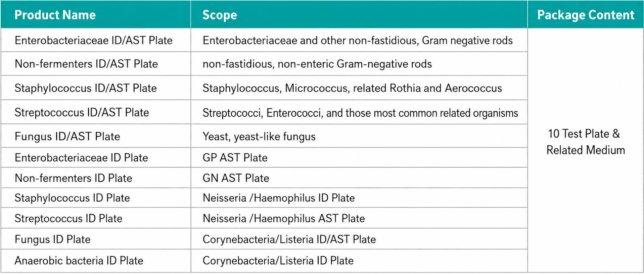
Task: Select the Staphylococcus ID/AST Plate cell
Action: (x=96, y=88)
